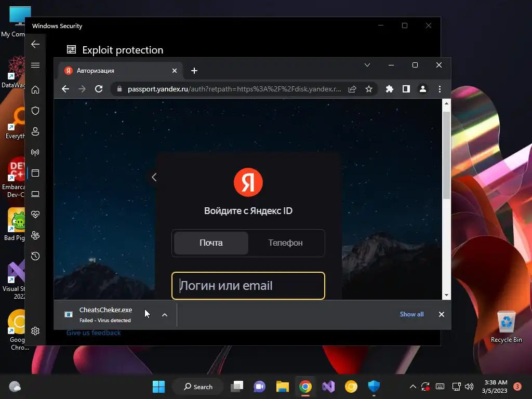The image size is (532, 399).
Task: Focus the Логин или email field
Action: tap(248, 286)
